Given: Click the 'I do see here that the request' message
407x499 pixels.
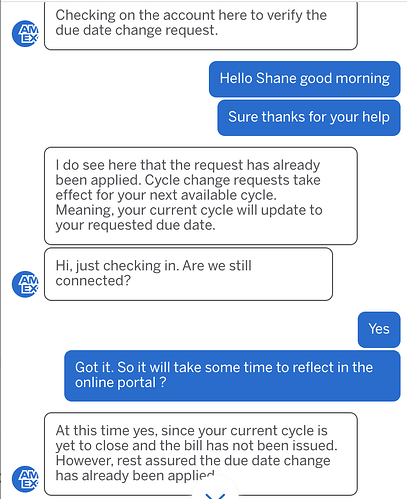Looking at the screenshot, I should 201,196.
